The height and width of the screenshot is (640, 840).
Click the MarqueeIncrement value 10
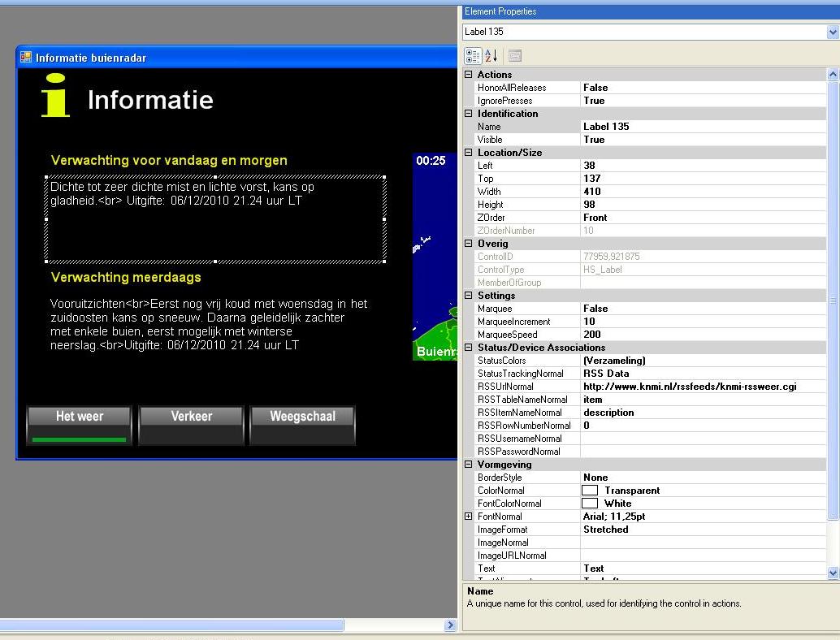tap(704, 322)
